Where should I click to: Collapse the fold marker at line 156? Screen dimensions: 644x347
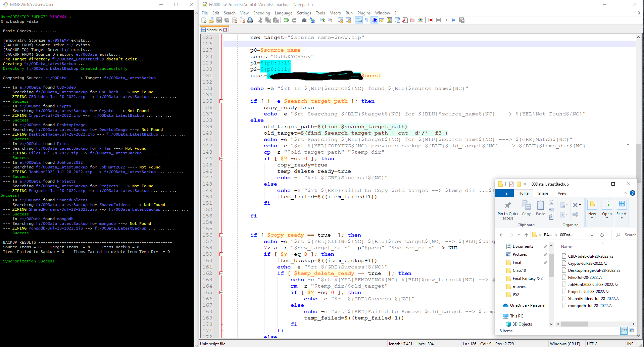pyautogui.click(x=221, y=235)
